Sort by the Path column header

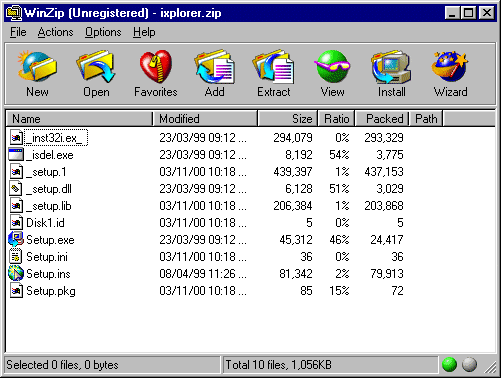tap(426, 119)
